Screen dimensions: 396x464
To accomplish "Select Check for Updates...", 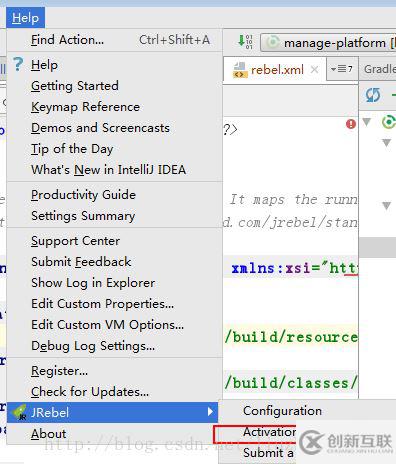I will click(x=114, y=392).
